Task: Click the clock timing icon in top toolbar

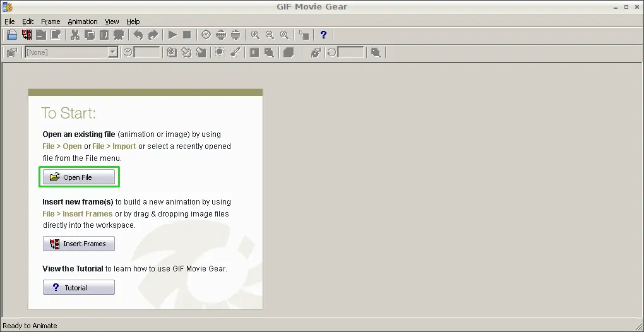Action: click(x=206, y=35)
